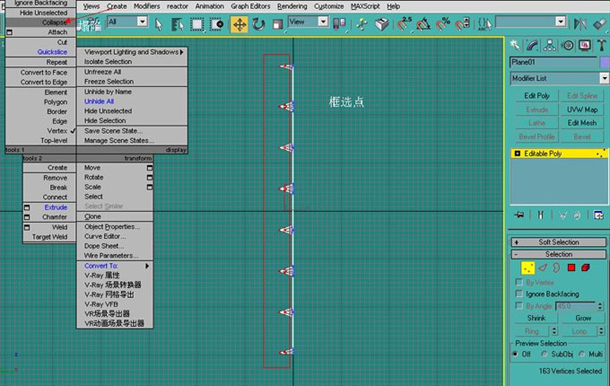Choose the Rectangular Selection Region tool
Viewport: 610px width, 386px height.
pos(197,25)
